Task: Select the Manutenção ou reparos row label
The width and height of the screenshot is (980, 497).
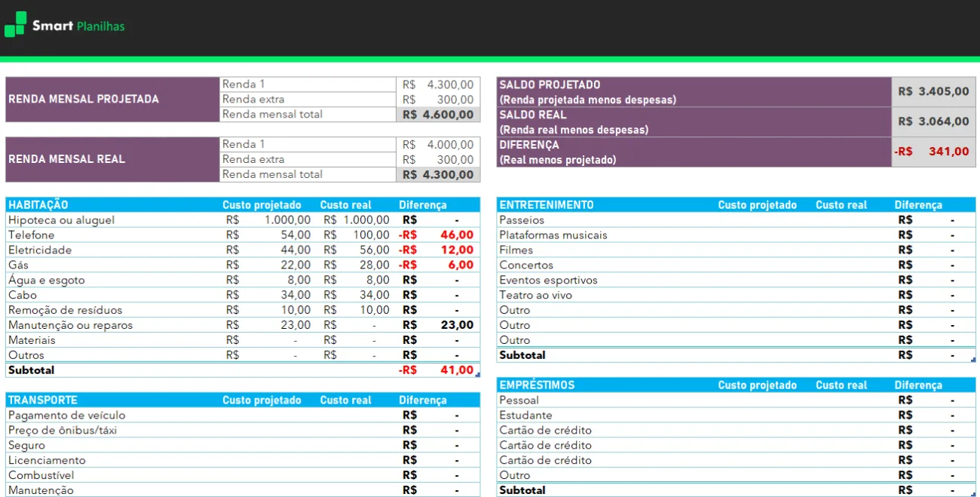Action: 70,325
